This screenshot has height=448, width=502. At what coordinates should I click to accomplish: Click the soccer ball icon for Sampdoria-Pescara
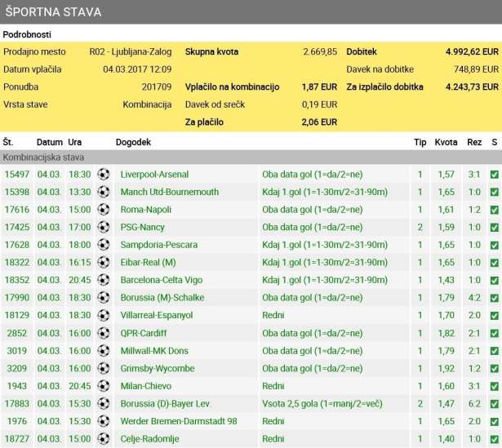(104, 245)
